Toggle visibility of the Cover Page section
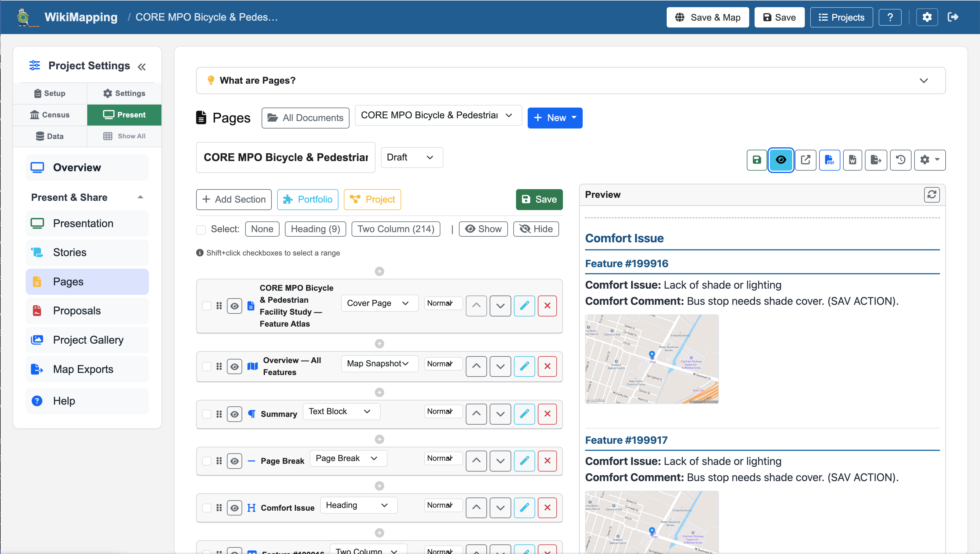This screenshot has width=980, height=554. coord(234,306)
